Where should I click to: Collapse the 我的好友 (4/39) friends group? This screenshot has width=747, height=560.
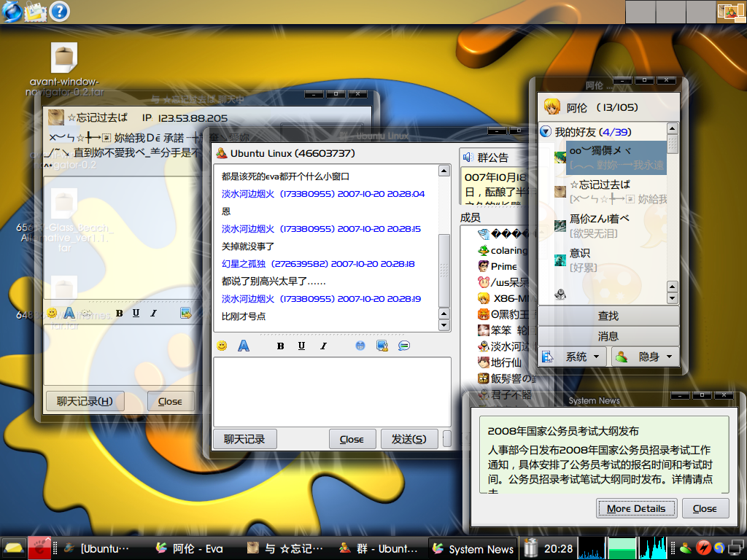click(546, 131)
